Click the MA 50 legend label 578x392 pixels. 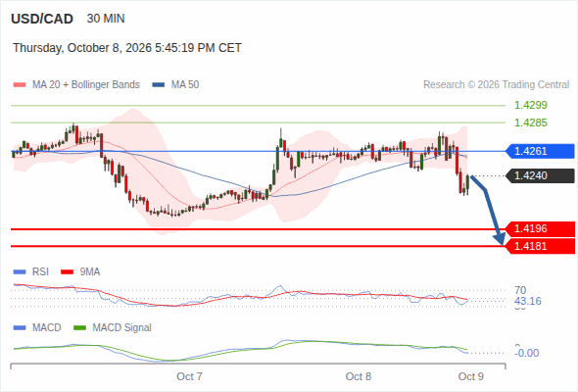pos(185,85)
